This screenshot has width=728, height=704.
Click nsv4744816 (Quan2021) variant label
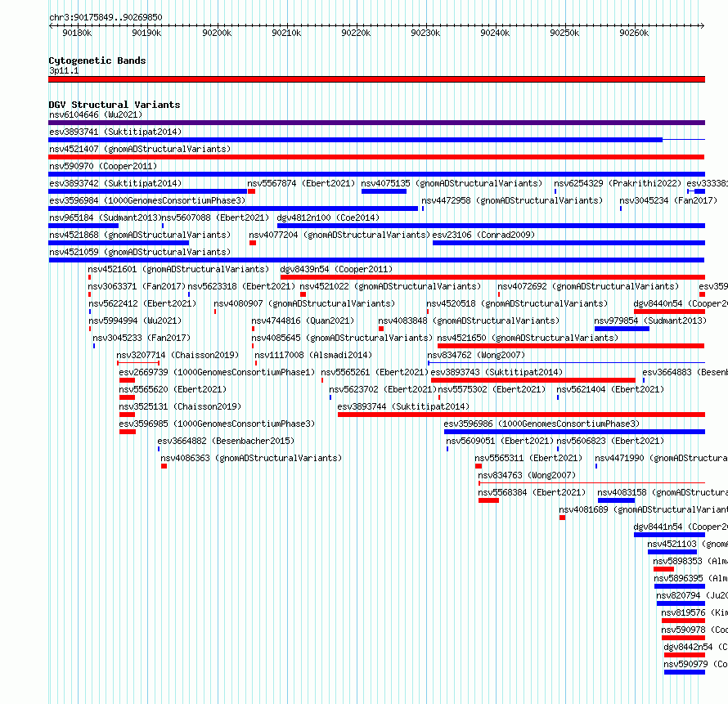tap(303, 321)
